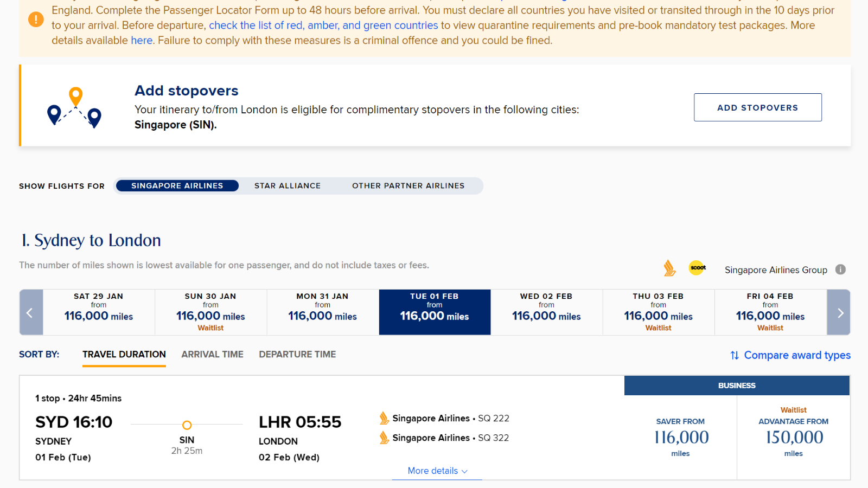Sort flights by Arrival Time
868x488 pixels.
[x=212, y=355]
